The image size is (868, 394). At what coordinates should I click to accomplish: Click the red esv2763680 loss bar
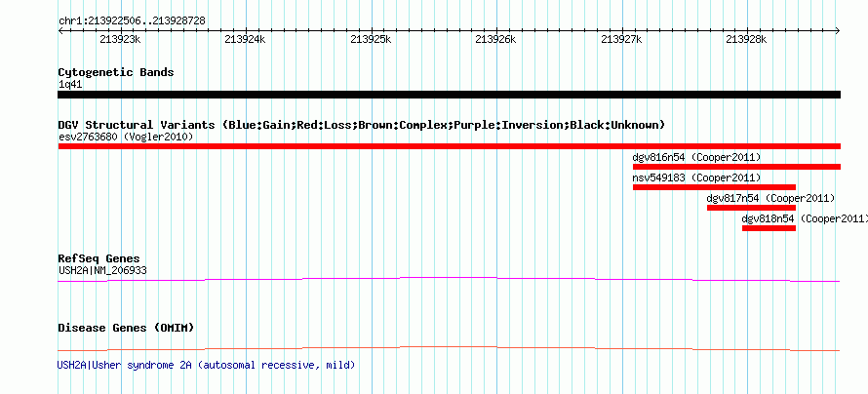(x=449, y=146)
